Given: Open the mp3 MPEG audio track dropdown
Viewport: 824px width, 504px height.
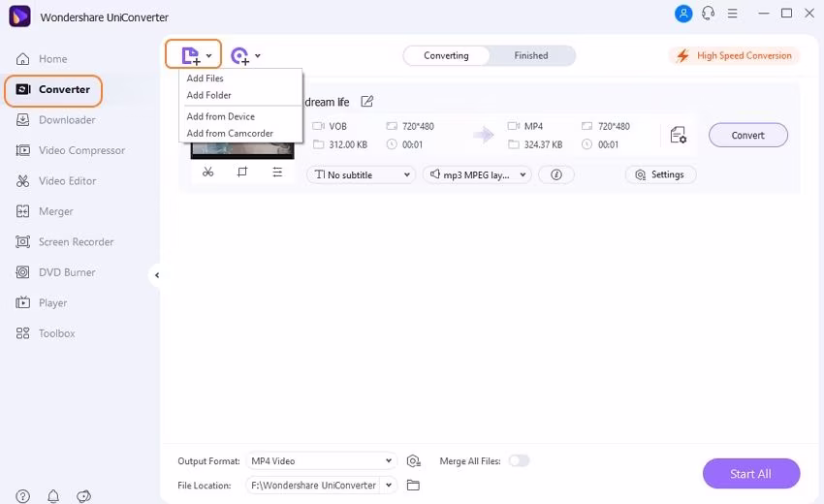Looking at the screenshot, I should tap(477, 175).
